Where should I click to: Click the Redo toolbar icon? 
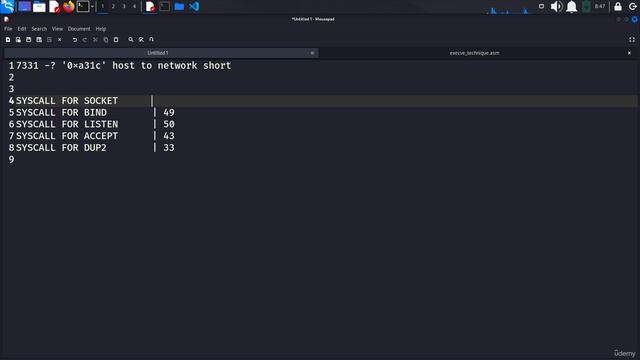pos(85,40)
